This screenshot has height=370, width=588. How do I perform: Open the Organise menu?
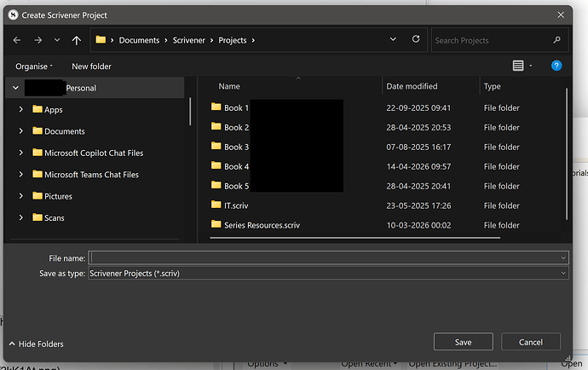pyautogui.click(x=34, y=66)
